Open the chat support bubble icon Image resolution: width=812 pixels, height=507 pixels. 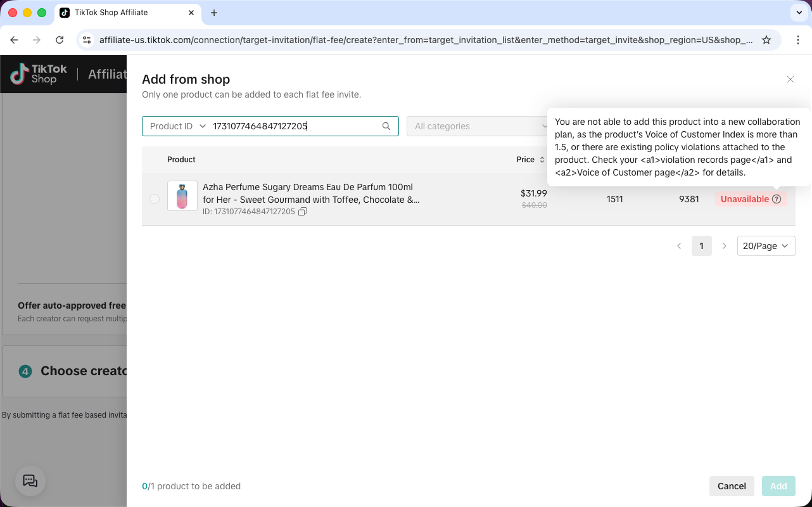(30, 481)
